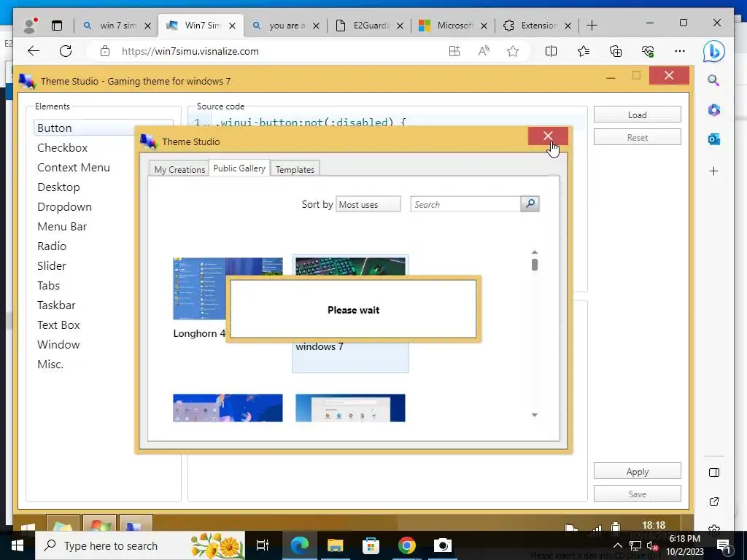Image resolution: width=747 pixels, height=560 pixels.
Task: Switch to the 'win 7 sim' browser tab
Action: tap(118, 26)
